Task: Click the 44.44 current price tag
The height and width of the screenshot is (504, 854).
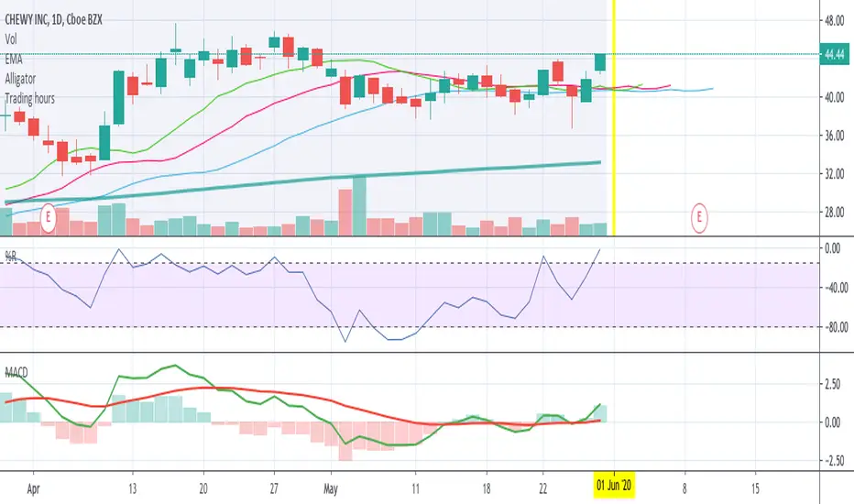Action: click(x=835, y=54)
